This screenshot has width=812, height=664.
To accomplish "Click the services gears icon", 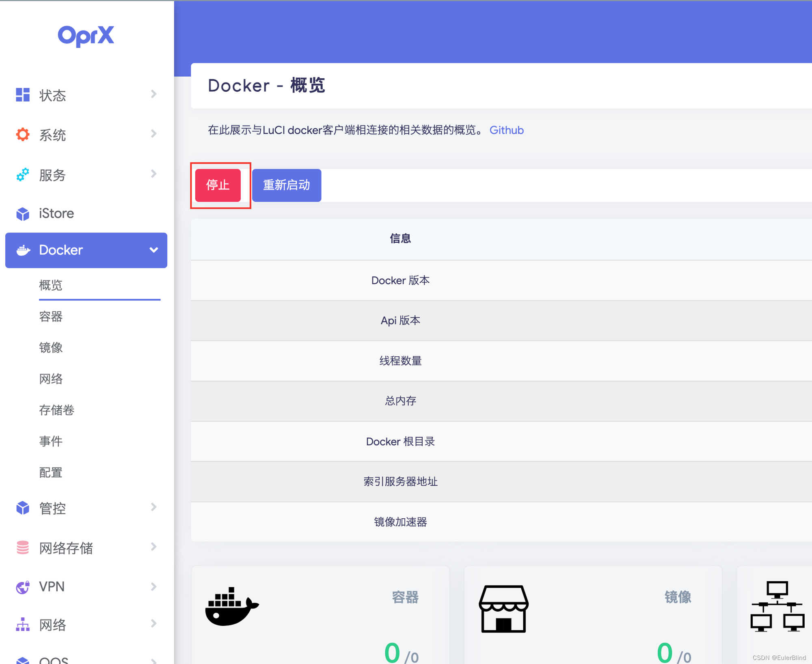I will 23,175.
